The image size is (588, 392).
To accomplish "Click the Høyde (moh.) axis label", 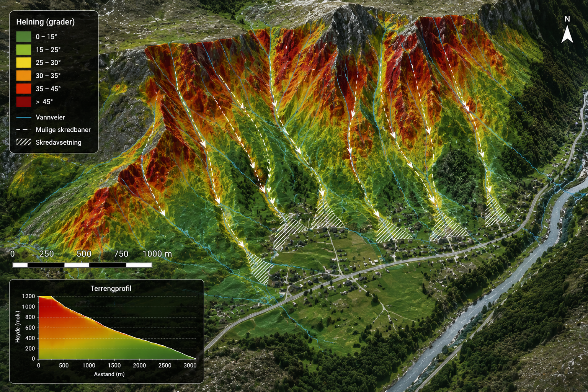I will (18, 327).
